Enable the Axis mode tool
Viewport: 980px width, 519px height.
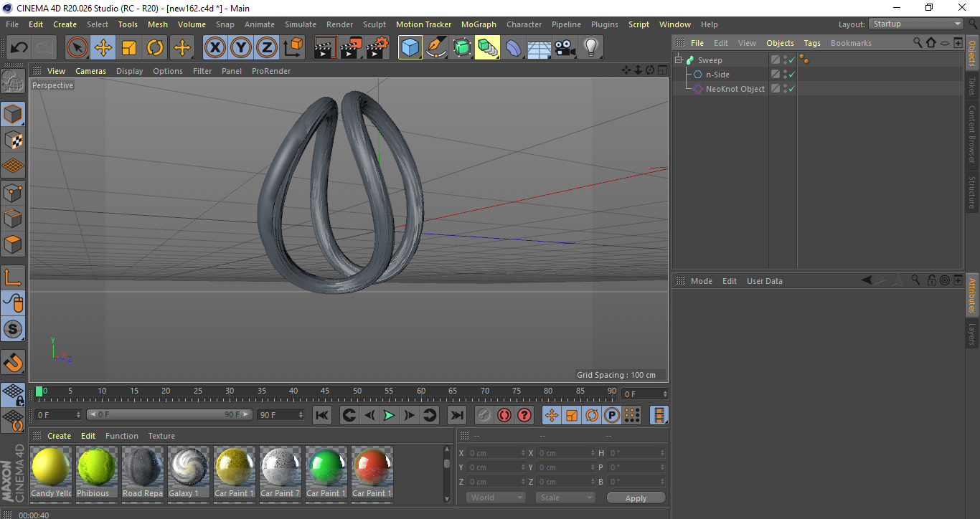[13, 277]
